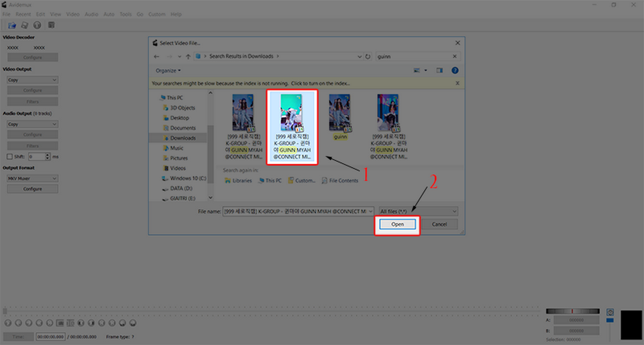Screen dimensions: 644x345
Task: Refresh the Search Results location
Action: pyautogui.click(x=368, y=57)
